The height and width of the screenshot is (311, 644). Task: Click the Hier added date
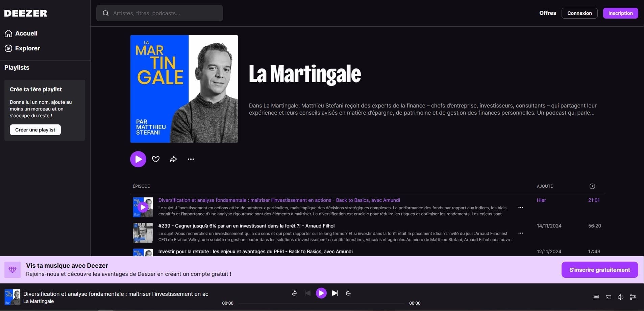pos(541,200)
